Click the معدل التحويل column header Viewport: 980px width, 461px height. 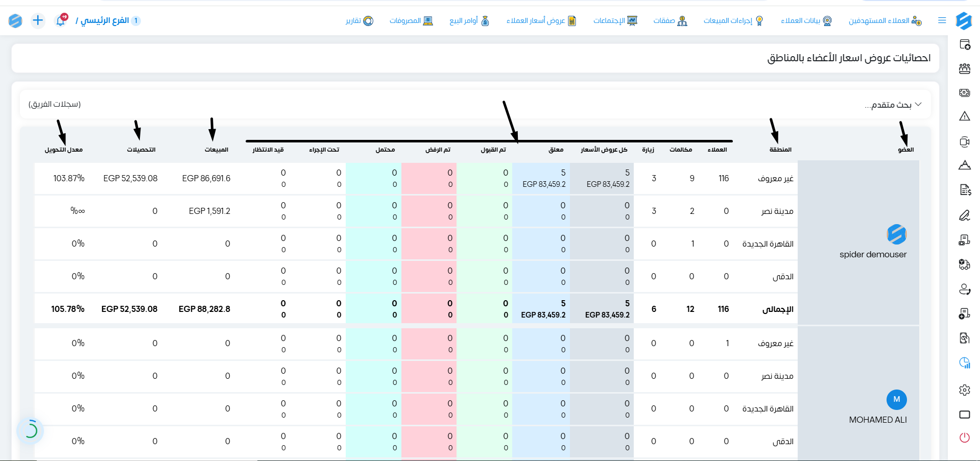[64, 150]
